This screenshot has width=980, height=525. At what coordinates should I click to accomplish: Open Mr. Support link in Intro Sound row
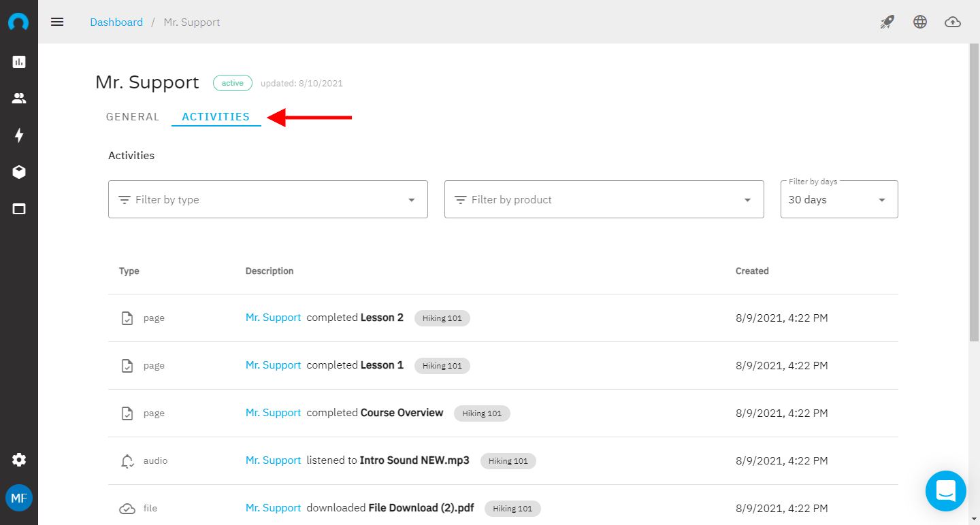[x=273, y=460]
